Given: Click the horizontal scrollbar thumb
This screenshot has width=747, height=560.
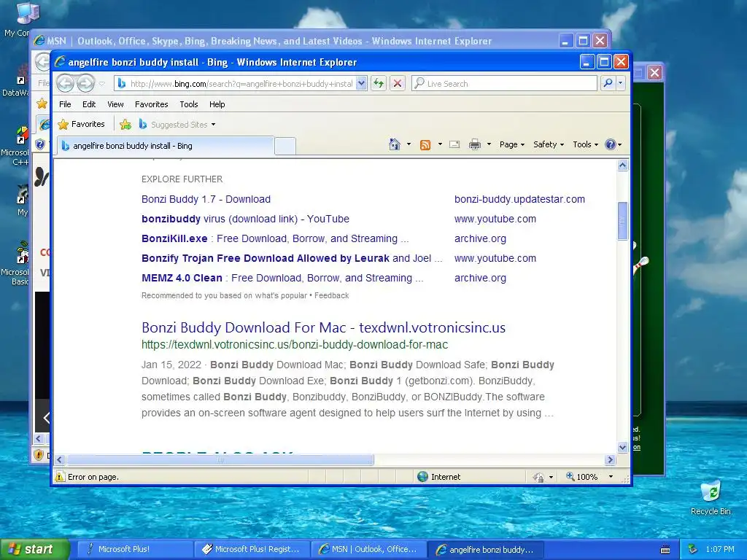Looking at the screenshot, I should [x=220, y=460].
